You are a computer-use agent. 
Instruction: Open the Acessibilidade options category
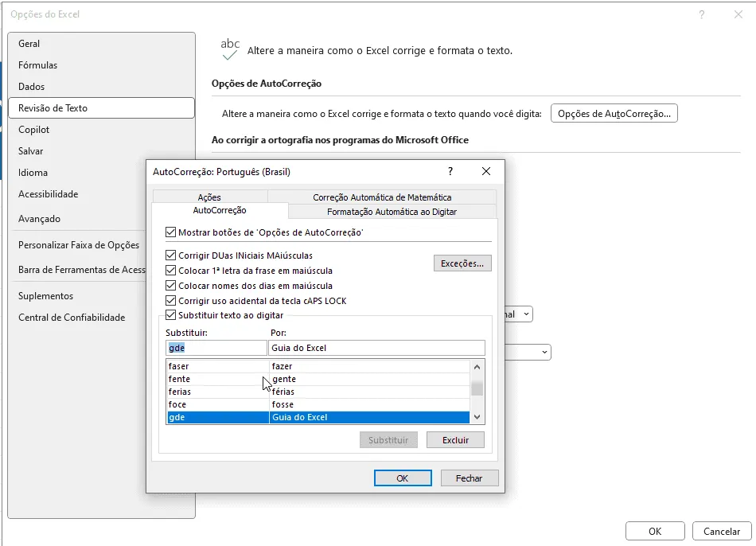click(x=77, y=194)
